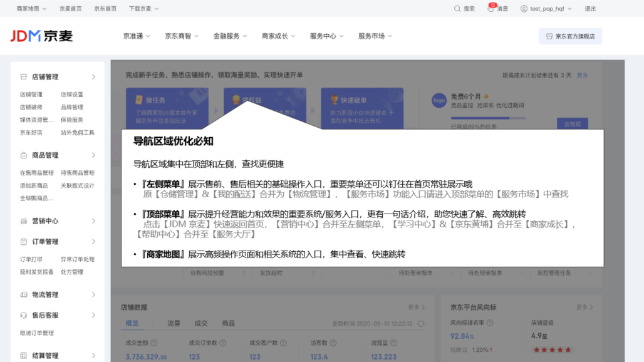
Task: Click the refresh icon beside 更新时间
Action: 421,323
